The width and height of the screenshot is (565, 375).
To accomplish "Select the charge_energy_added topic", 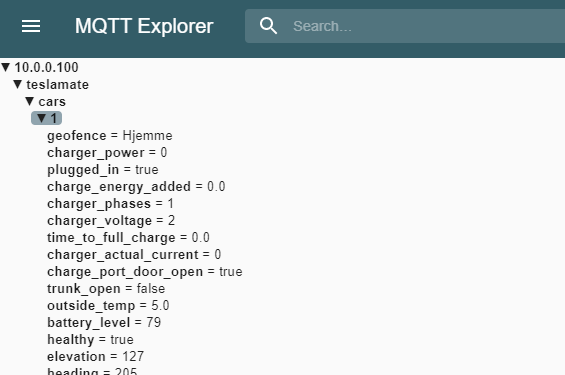I will (136, 187).
